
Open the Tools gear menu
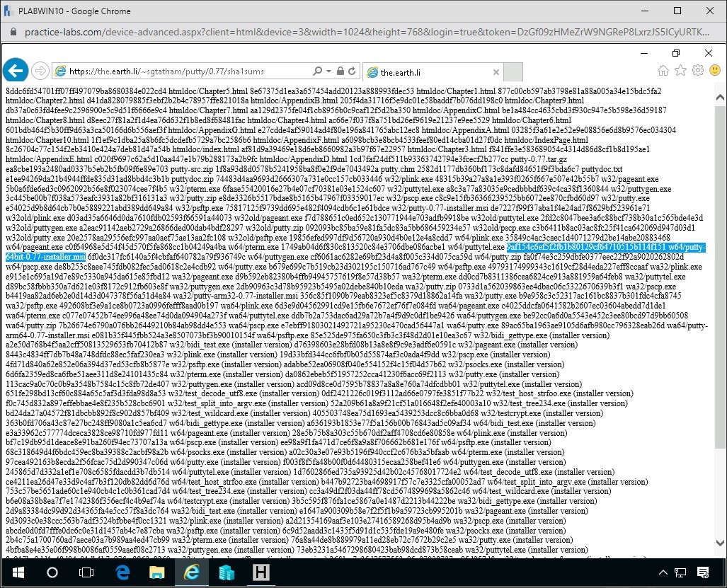(697, 70)
